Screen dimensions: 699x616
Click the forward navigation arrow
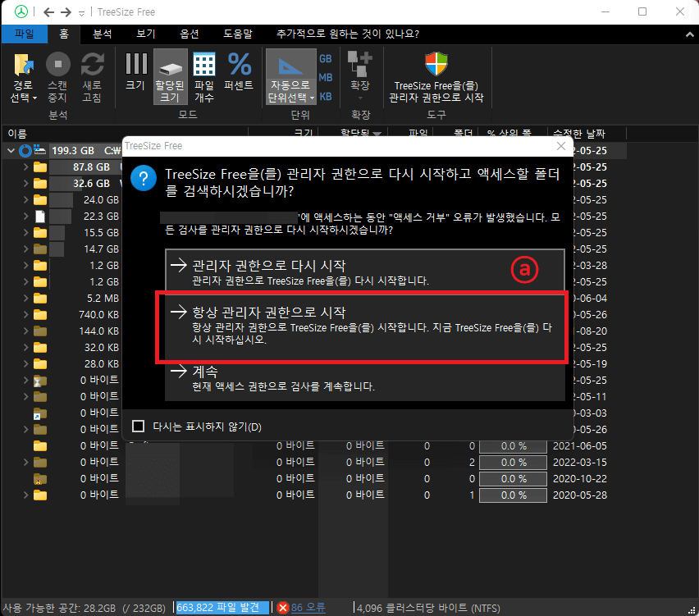point(66,12)
